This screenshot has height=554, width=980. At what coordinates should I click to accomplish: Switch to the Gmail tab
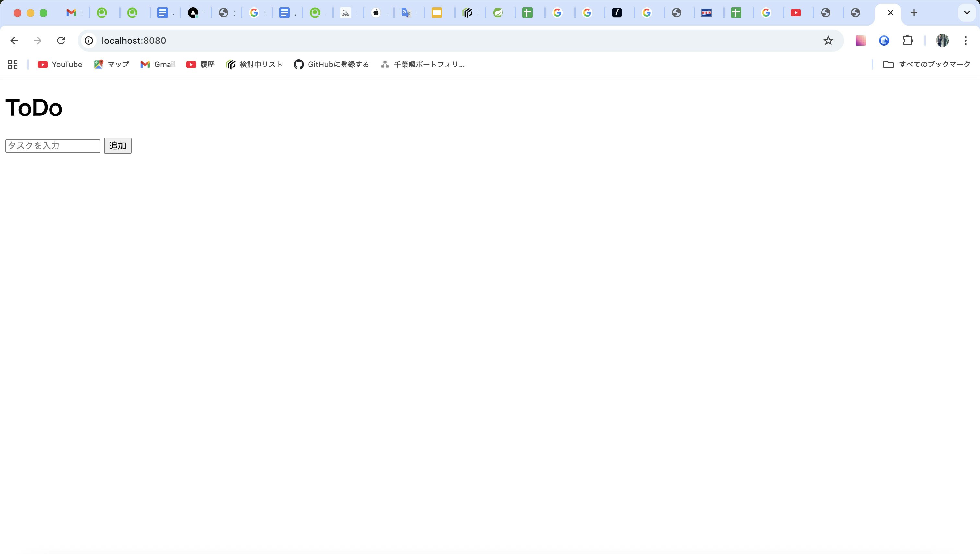[x=71, y=13]
